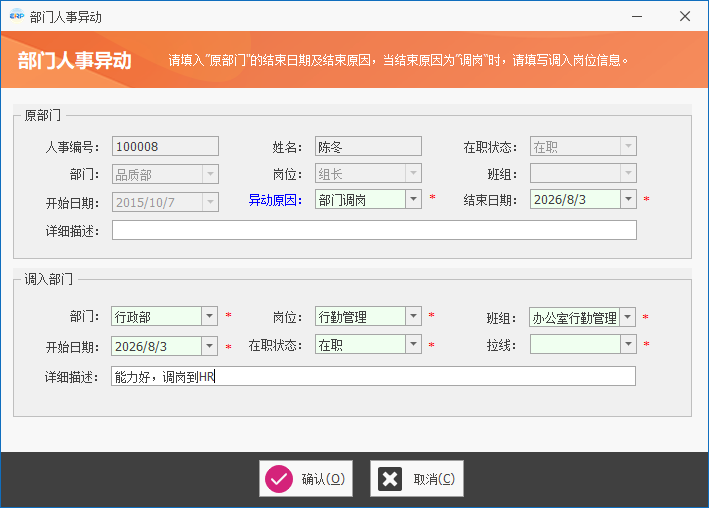Click the 部门人事异动 banner heading

pos(75,60)
